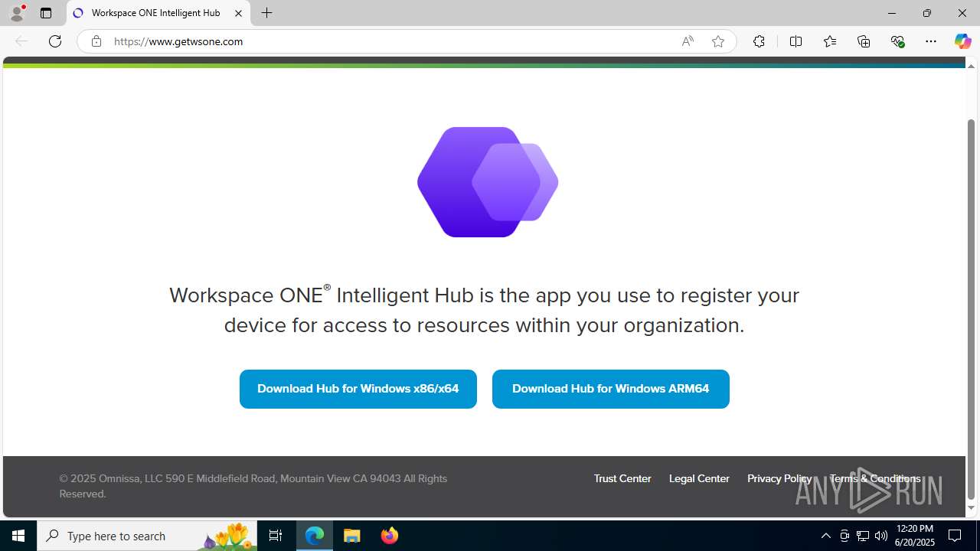Launch Firefox from the taskbar
Screen dimensions: 980x551
coord(390,536)
